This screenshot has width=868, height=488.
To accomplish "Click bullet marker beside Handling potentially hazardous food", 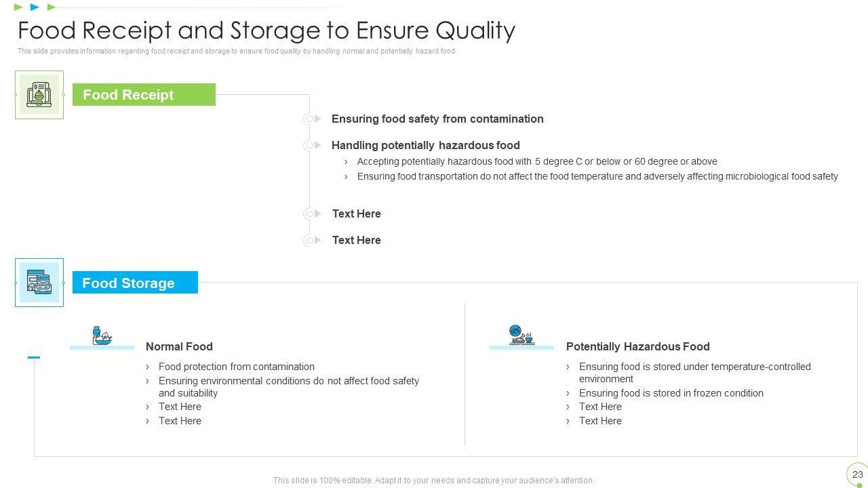I will (312, 145).
